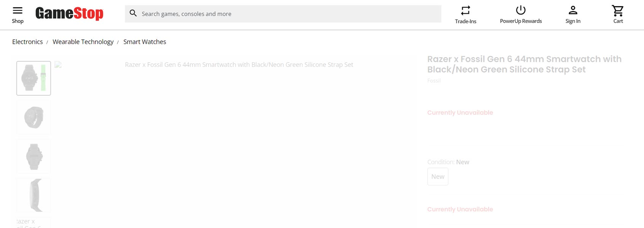
Task: Open the Shop hamburger menu
Action: [18, 15]
